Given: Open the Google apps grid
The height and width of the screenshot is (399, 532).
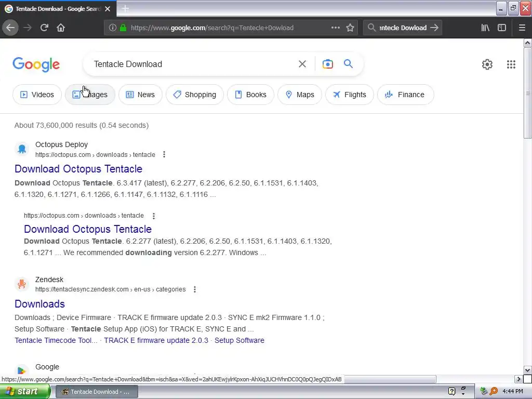Looking at the screenshot, I should click(511, 64).
